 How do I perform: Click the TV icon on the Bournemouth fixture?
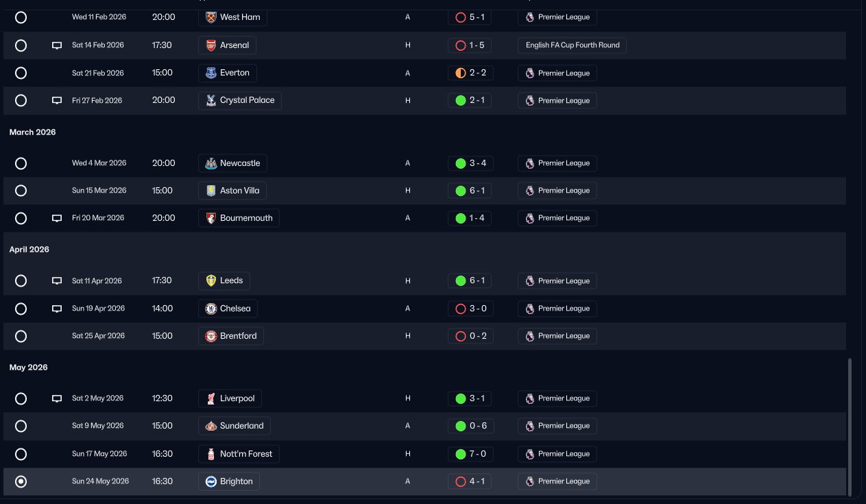(57, 218)
